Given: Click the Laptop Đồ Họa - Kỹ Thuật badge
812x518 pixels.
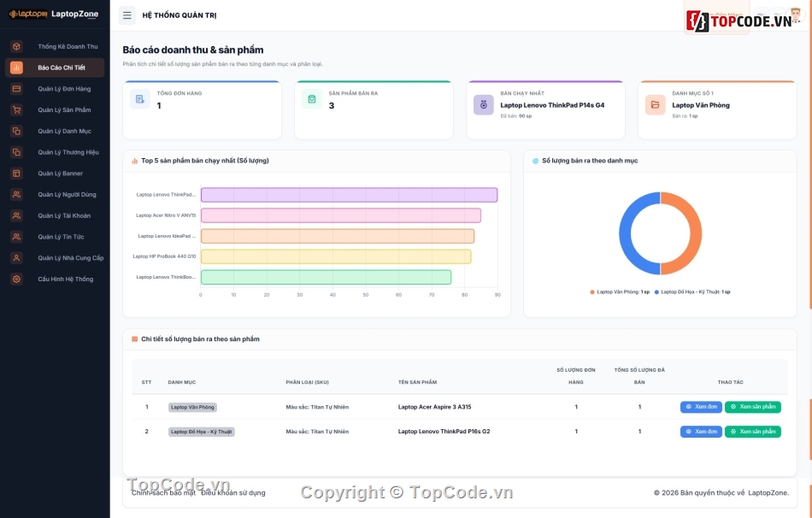Looking at the screenshot, I should click(x=202, y=432).
